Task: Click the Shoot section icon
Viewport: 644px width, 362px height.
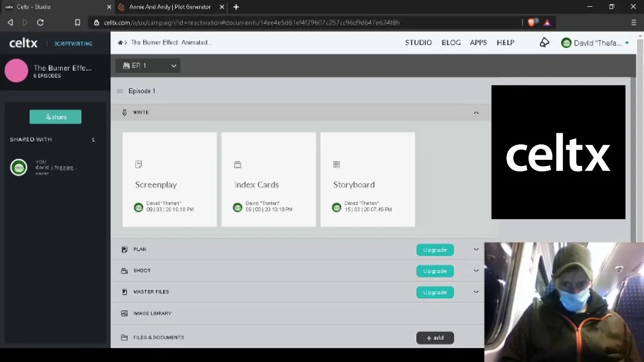Action: point(124,270)
